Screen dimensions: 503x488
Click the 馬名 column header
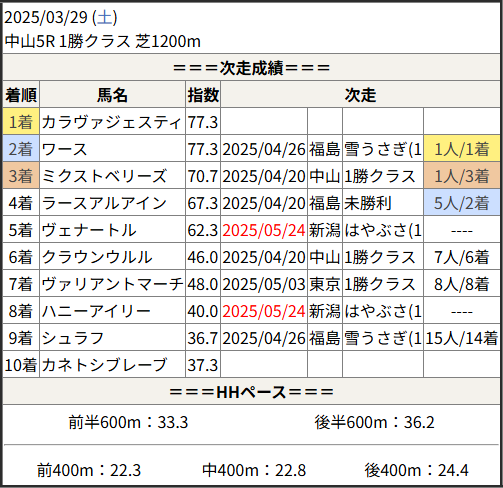coord(112,95)
